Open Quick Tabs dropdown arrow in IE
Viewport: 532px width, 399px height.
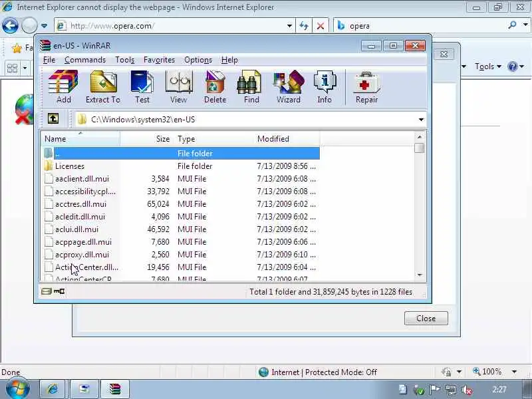tap(25, 68)
